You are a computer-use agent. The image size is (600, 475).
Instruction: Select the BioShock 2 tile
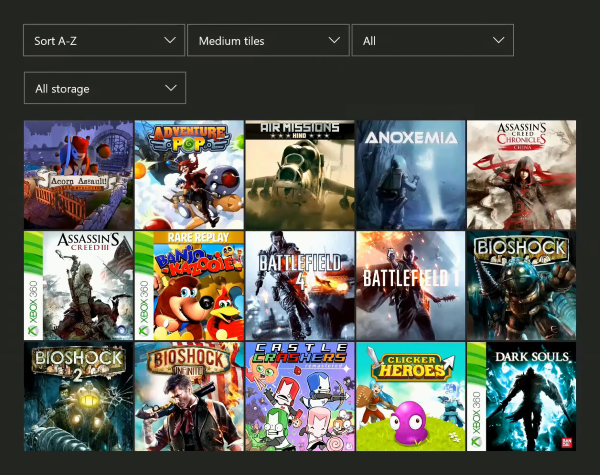coord(78,397)
